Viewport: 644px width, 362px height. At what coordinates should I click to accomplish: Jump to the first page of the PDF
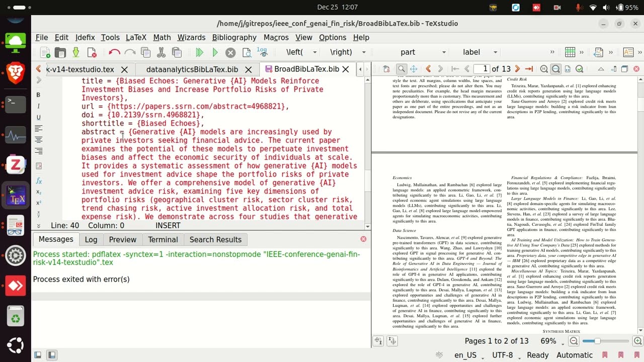[455, 69]
